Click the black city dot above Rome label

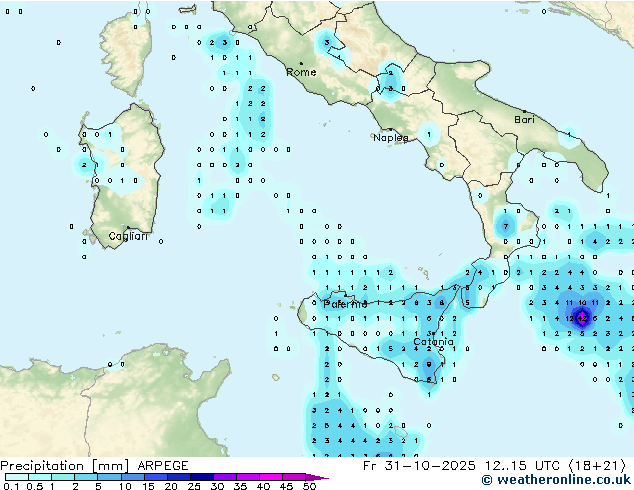tap(301, 63)
